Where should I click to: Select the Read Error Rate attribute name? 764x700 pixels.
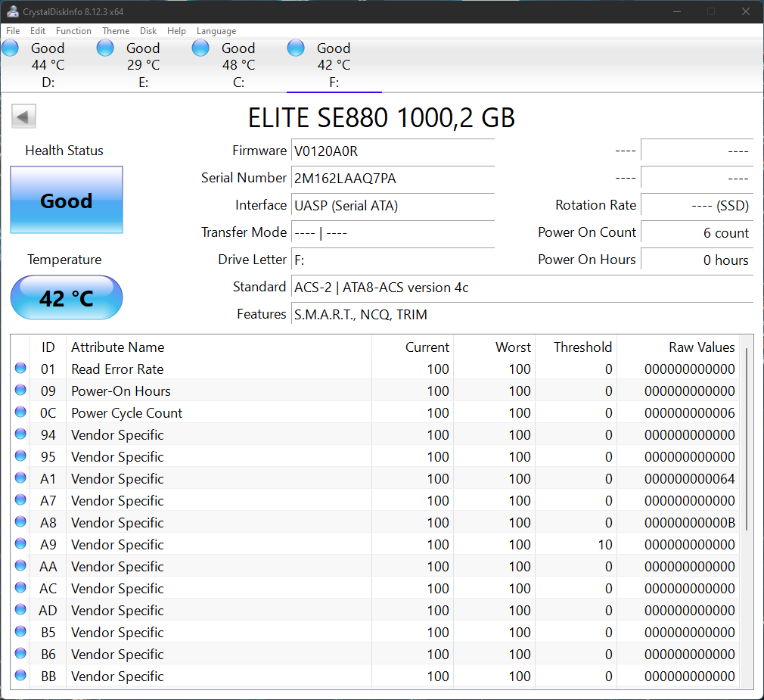pyautogui.click(x=117, y=369)
